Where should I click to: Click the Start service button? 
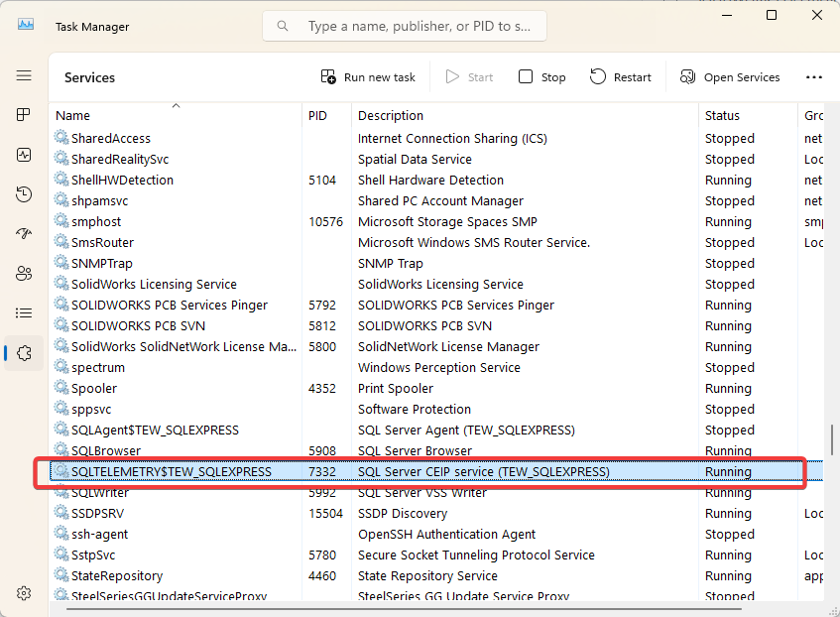click(x=469, y=77)
